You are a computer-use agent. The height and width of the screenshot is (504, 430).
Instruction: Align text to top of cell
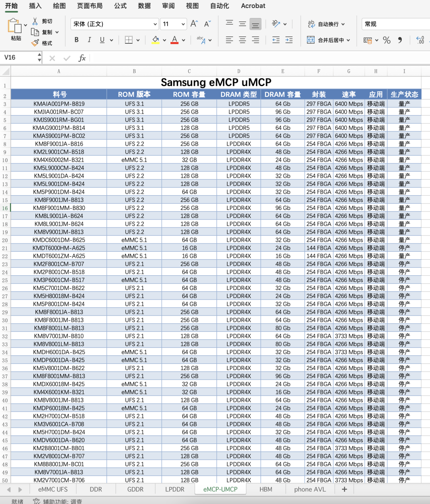pyautogui.click(x=229, y=24)
